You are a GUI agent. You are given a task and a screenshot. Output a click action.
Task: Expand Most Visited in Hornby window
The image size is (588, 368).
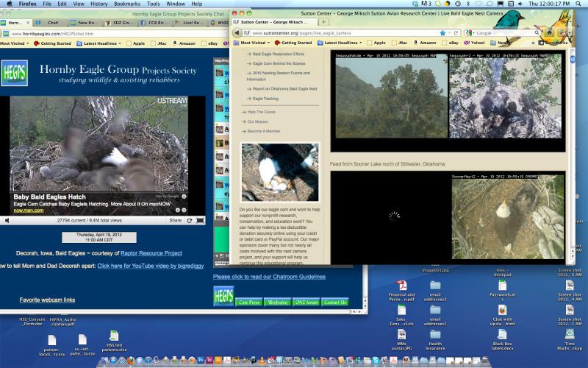15,43
